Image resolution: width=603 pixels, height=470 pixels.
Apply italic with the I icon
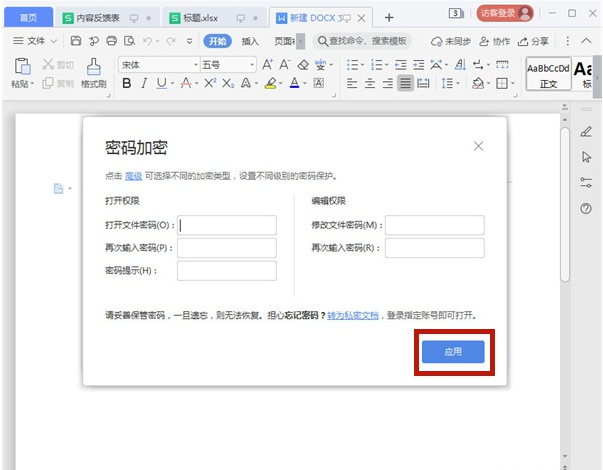(144, 84)
